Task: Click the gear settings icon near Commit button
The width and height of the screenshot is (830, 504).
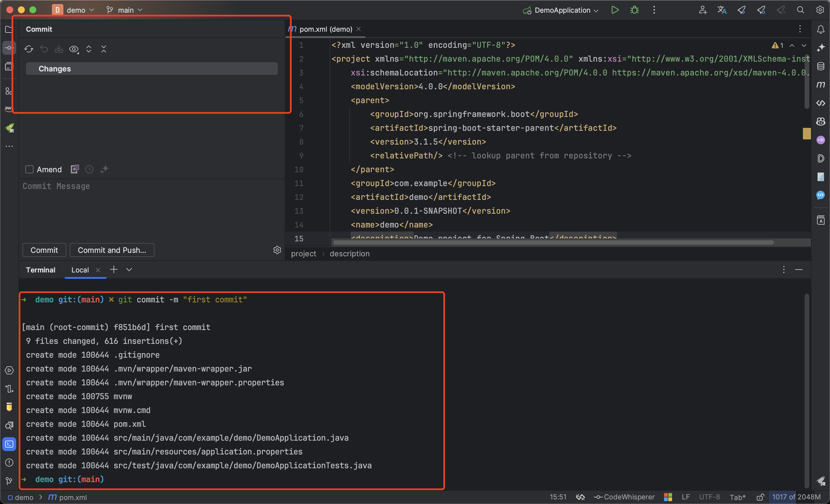Action: pos(277,250)
